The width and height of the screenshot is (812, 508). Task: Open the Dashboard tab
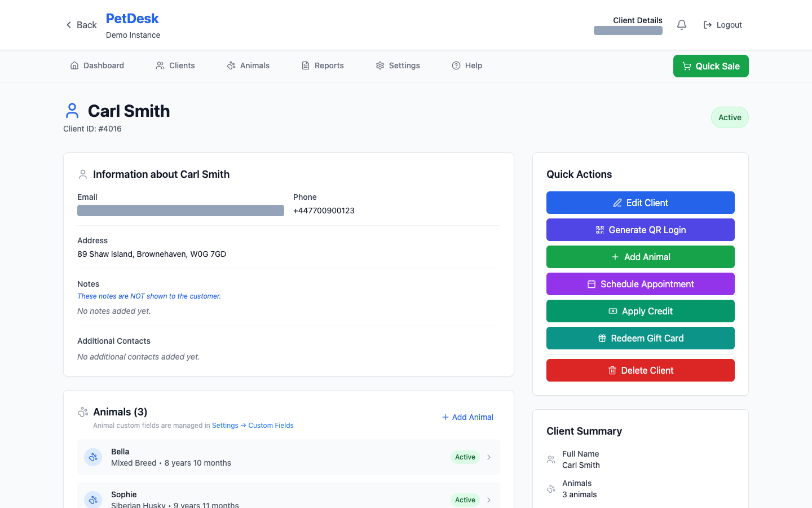pyautogui.click(x=97, y=65)
